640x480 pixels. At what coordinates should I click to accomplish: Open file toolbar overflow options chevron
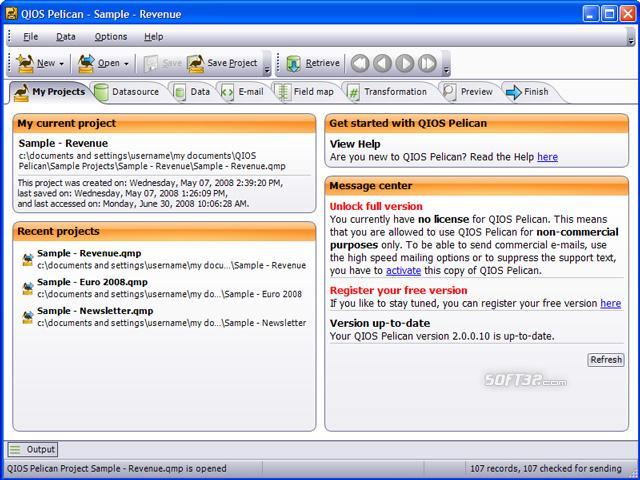(x=267, y=70)
